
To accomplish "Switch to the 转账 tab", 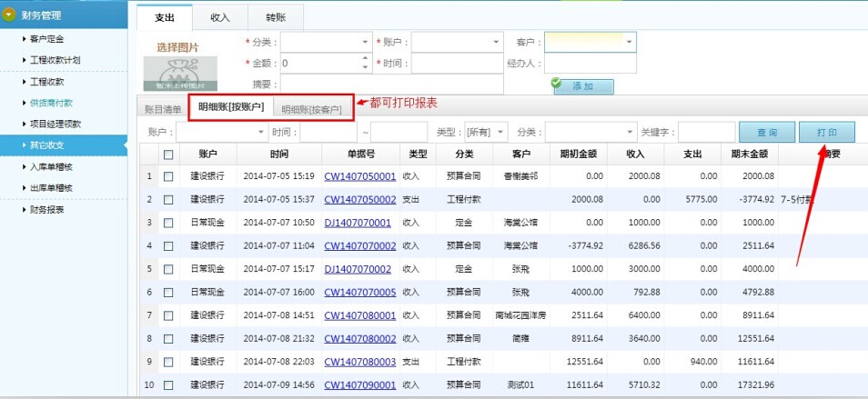I will (276, 17).
